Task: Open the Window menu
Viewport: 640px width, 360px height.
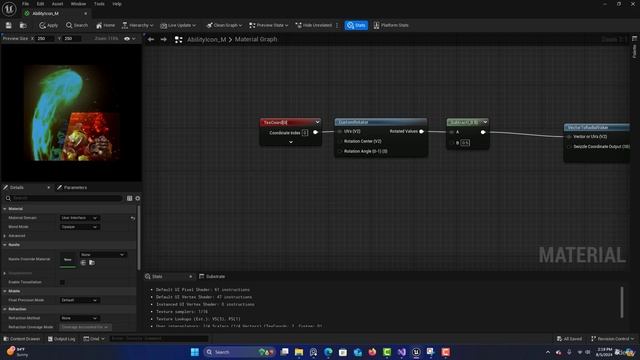Action: [78, 4]
